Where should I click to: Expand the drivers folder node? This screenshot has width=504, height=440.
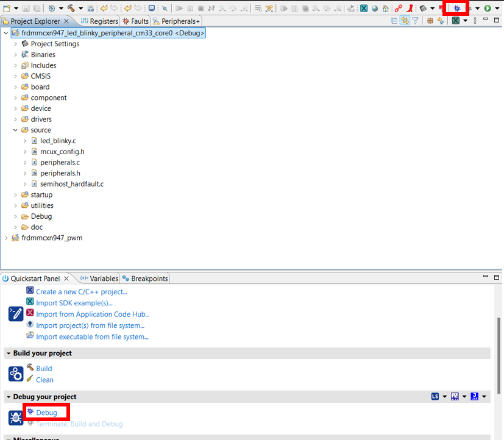[16, 119]
